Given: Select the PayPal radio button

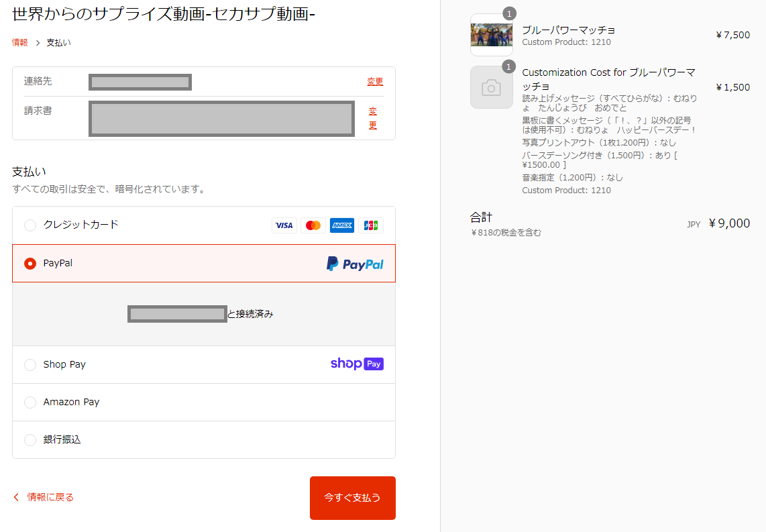Looking at the screenshot, I should (x=30, y=264).
